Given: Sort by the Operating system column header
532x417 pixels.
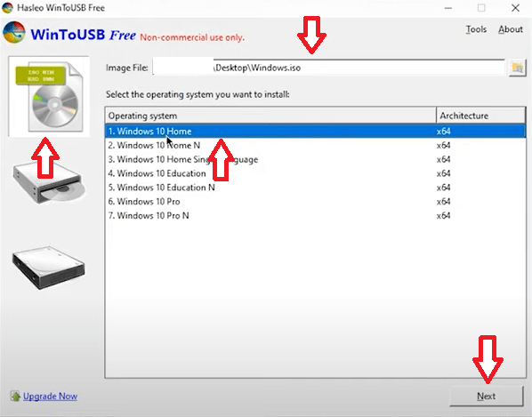Looking at the screenshot, I should [270, 116].
